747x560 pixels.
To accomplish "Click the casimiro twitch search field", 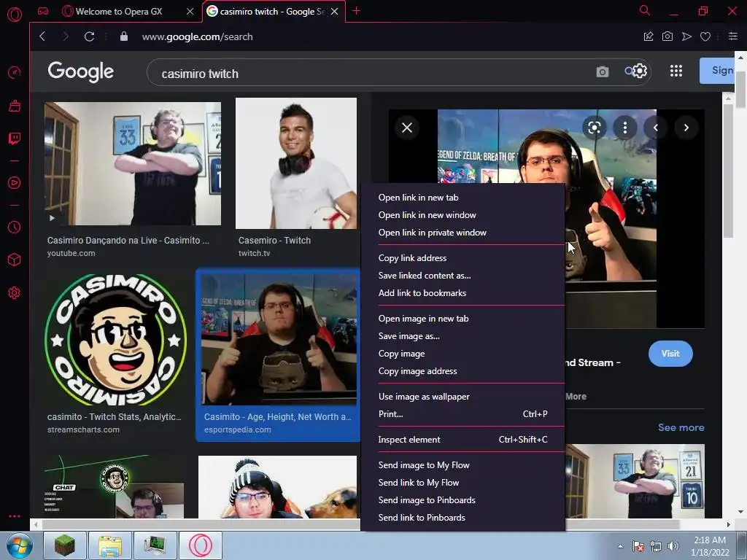I will [x=371, y=74].
